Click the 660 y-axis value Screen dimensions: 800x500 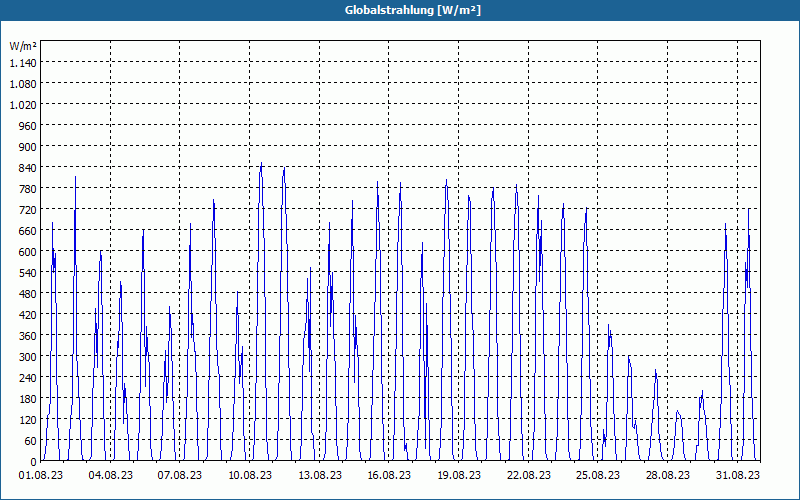pos(28,231)
